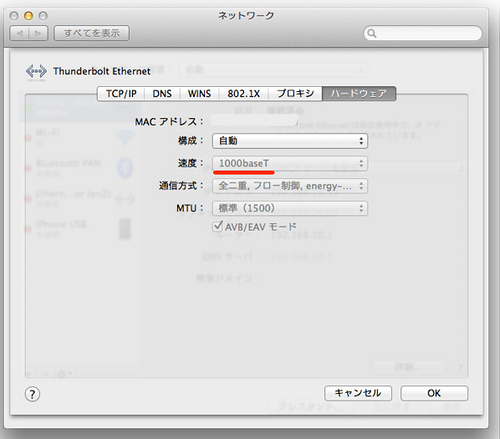500x439 pixels.
Task: Expand the 通信方式 duplex dropdown
Action: click(x=290, y=186)
